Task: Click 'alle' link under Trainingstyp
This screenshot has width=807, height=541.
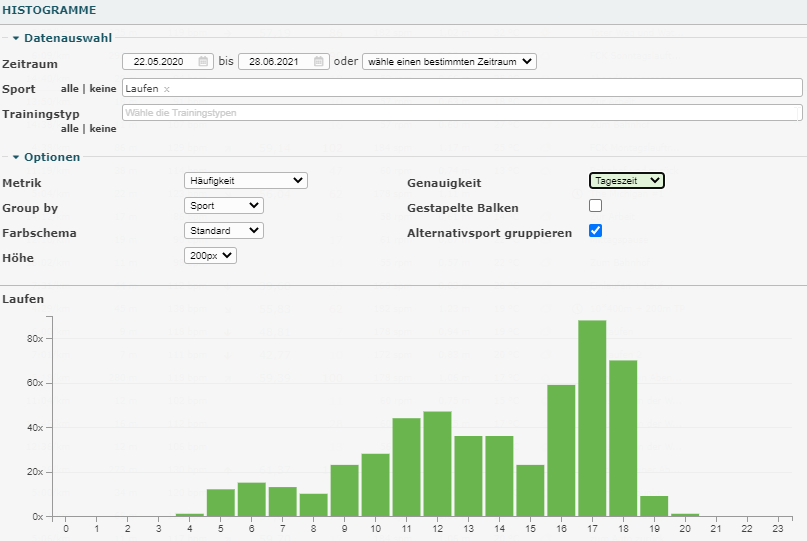Action: point(69,128)
